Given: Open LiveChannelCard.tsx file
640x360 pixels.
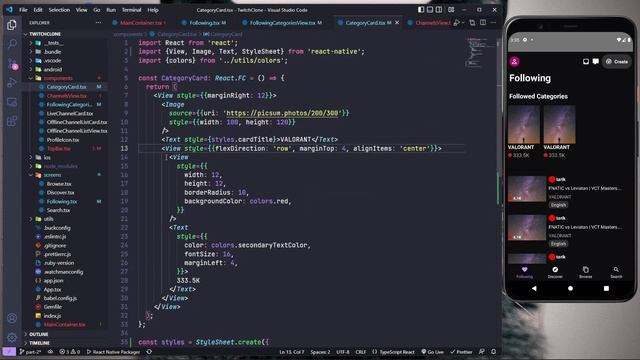Looking at the screenshot, I should (x=70, y=113).
